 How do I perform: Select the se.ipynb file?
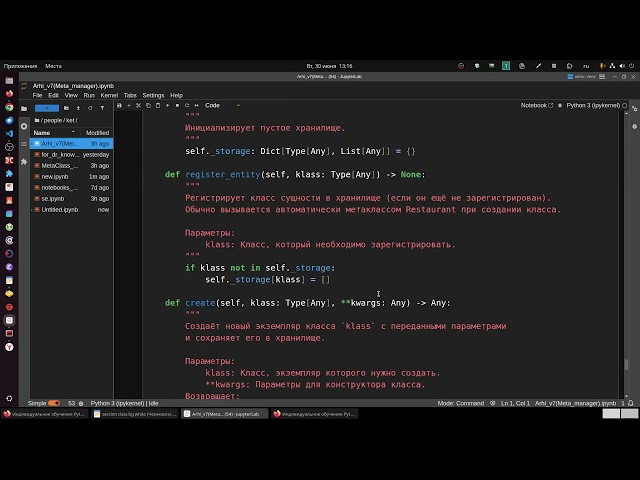coord(71,199)
